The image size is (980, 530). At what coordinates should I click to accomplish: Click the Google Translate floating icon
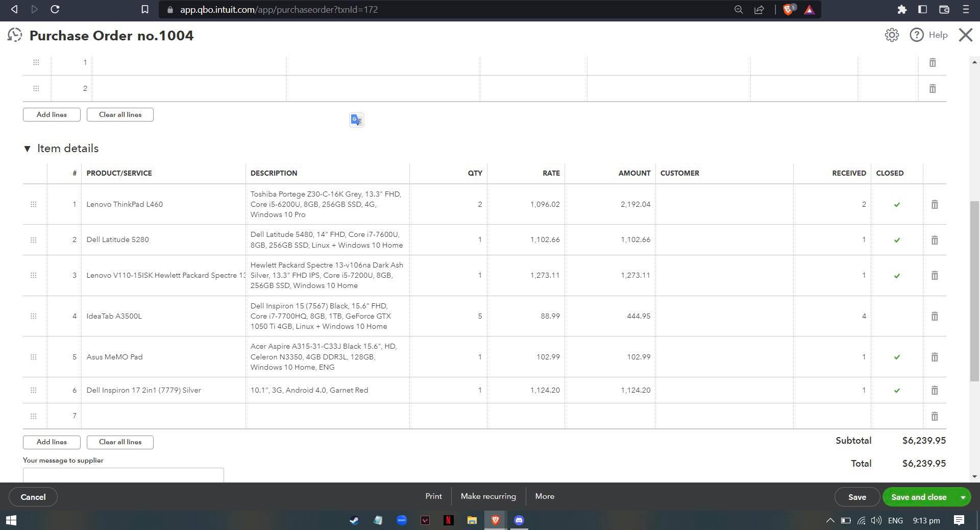click(x=356, y=120)
